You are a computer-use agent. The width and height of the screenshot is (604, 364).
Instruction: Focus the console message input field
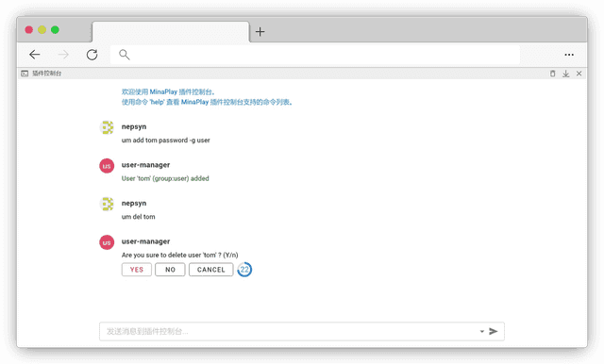302,331
